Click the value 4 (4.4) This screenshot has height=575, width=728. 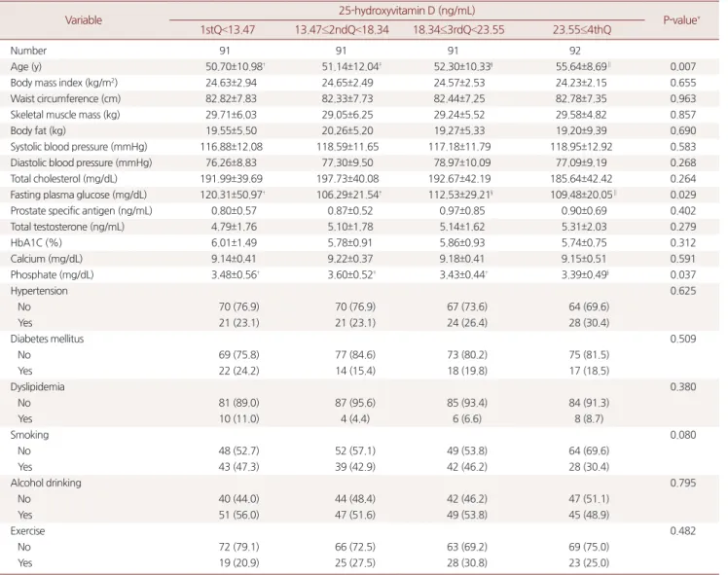355,419
